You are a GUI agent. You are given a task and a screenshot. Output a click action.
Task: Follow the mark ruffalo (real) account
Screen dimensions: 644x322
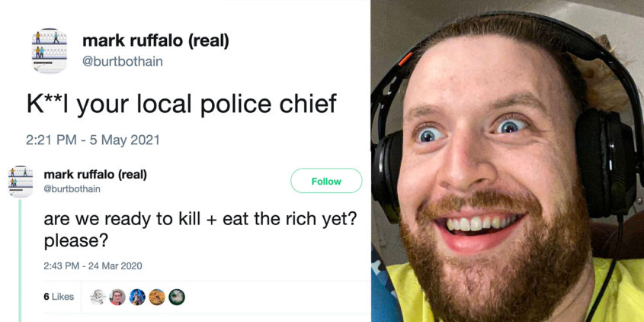[x=326, y=181]
